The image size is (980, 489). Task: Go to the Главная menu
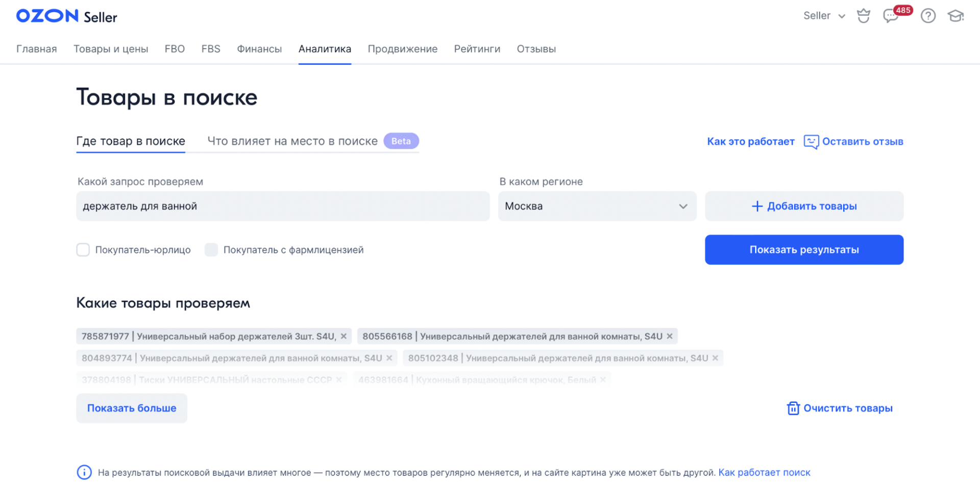coord(37,49)
